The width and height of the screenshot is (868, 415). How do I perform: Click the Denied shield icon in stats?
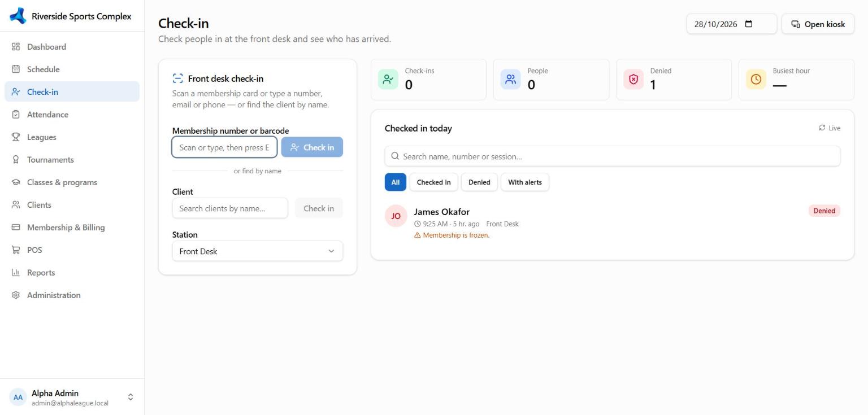click(x=633, y=80)
